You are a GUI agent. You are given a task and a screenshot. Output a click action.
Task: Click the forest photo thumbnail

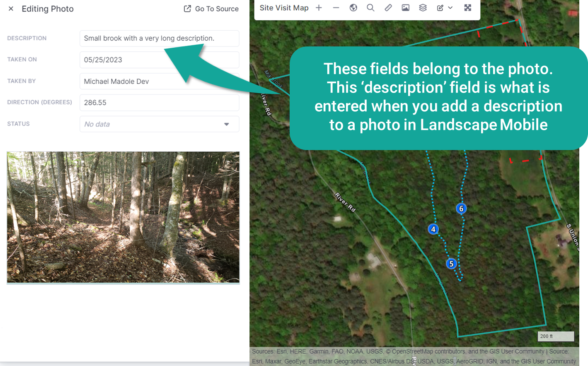[x=123, y=217]
